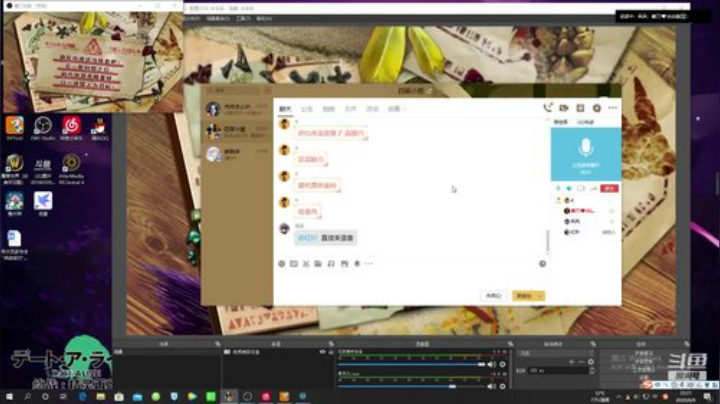Click the red leave call button

[609, 189]
